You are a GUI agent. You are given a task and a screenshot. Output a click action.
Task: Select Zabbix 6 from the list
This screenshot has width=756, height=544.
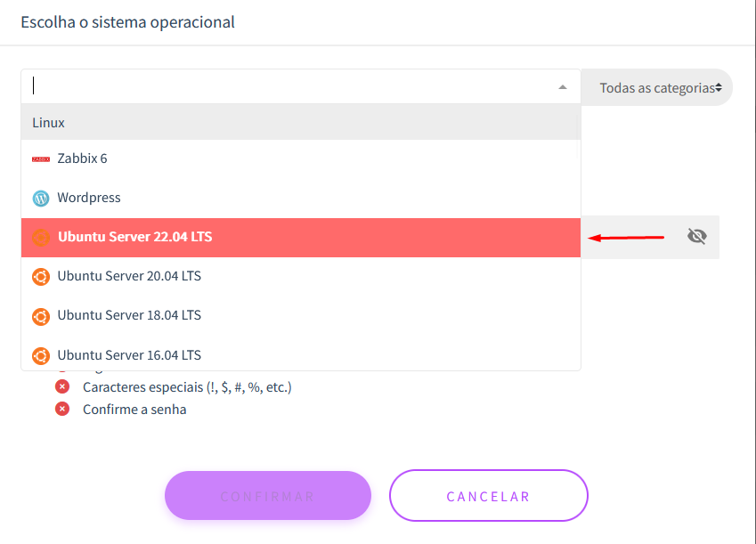(x=301, y=158)
